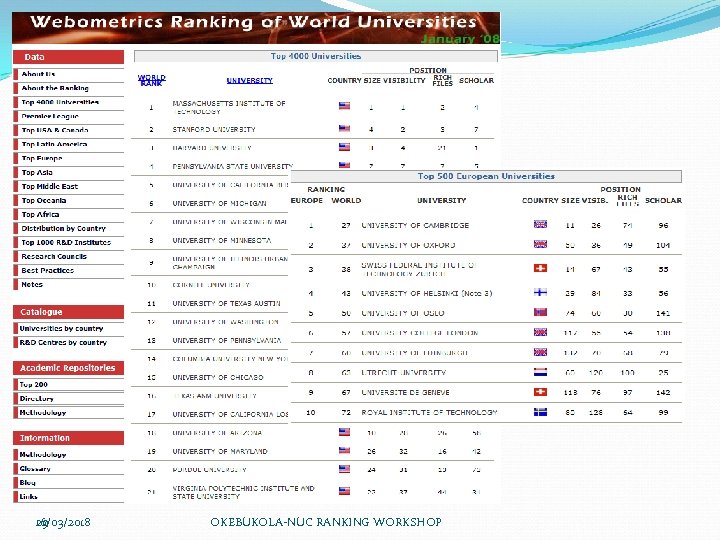Screen dimensions: 720x540
Task: Open Best Practices page
Action: pos(48,270)
